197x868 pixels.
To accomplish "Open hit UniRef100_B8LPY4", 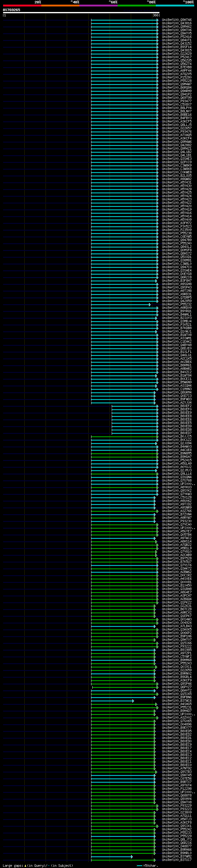I will coord(177,108).
